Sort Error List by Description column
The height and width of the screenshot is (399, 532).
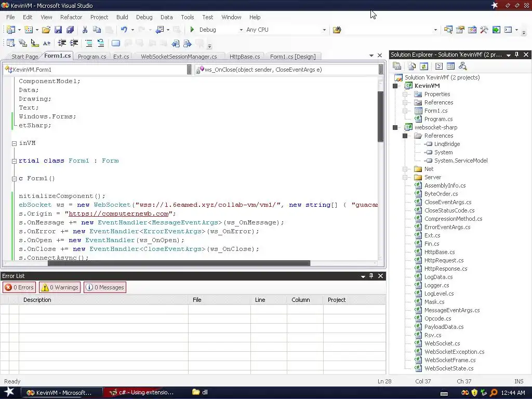point(103,300)
